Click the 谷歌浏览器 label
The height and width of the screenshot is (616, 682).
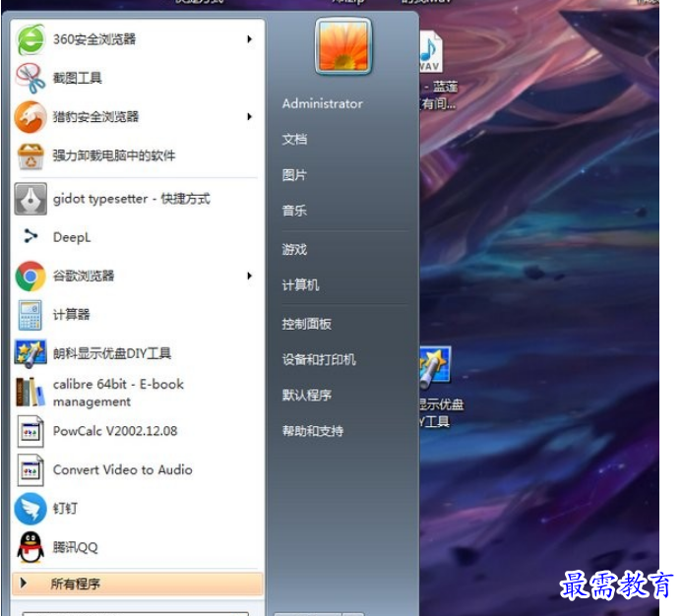(84, 276)
